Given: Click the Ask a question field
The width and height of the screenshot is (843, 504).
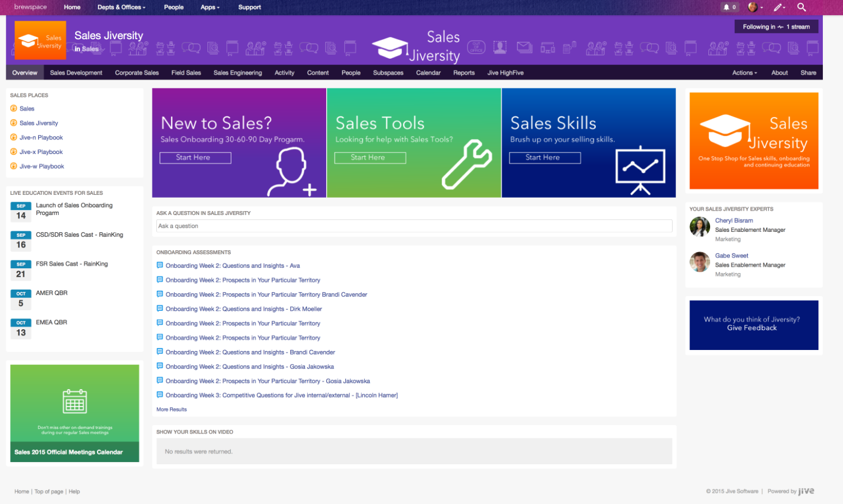Looking at the screenshot, I should click(414, 226).
